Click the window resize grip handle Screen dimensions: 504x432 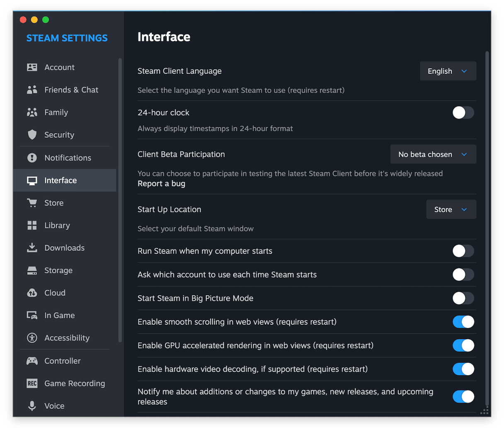point(484,411)
